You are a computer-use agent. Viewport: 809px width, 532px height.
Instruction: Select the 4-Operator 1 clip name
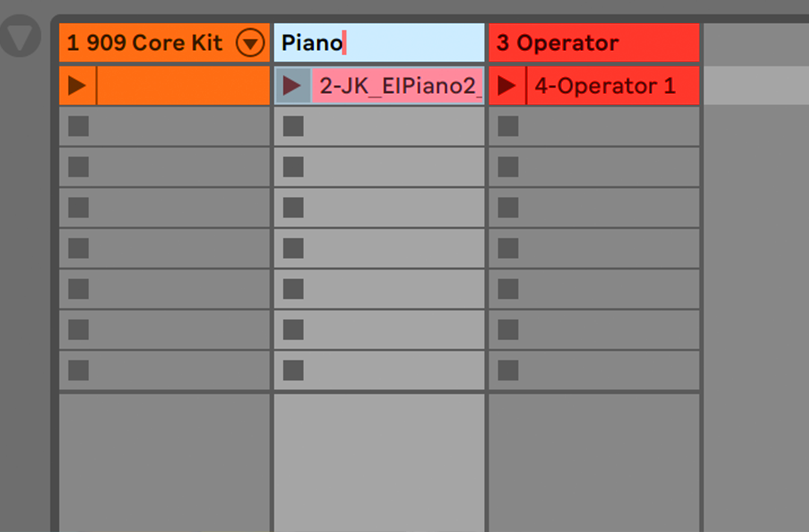605,86
